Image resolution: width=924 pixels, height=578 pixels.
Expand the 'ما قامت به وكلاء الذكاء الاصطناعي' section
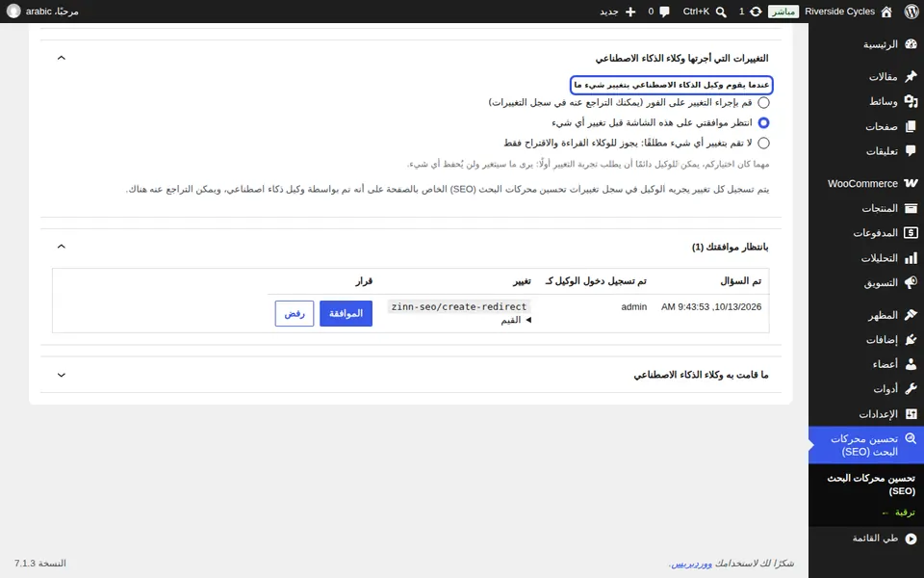[62, 375]
